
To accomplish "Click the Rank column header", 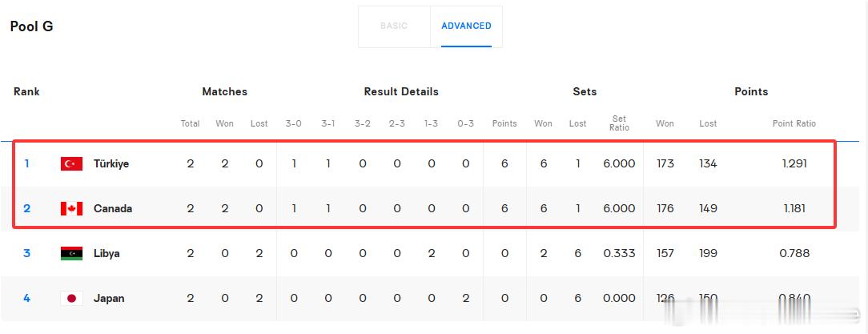I will click(x=26, y=92).
